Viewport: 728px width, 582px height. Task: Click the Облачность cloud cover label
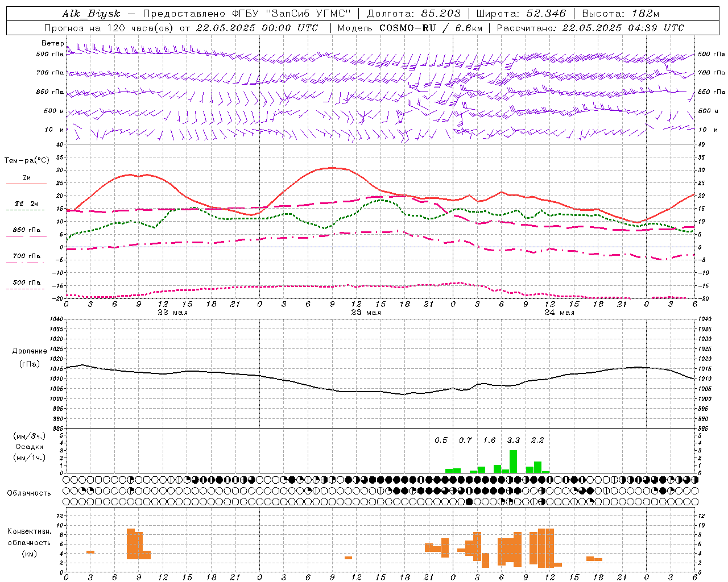pyautogui.click(x=29, y=493)
